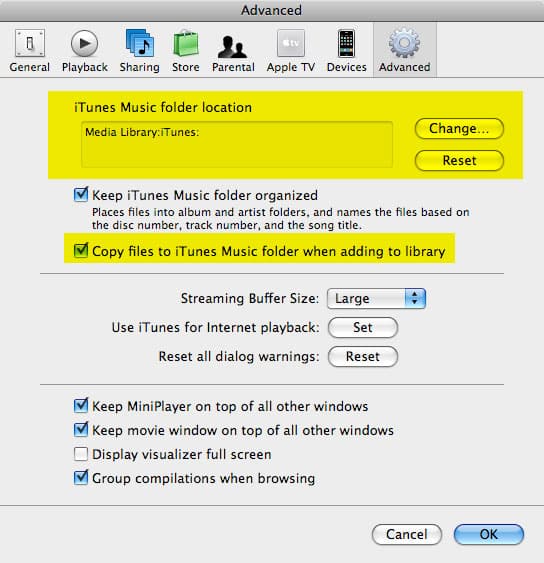Cancel the Advanced preferences dialog
544x563 pixels.
407,534
